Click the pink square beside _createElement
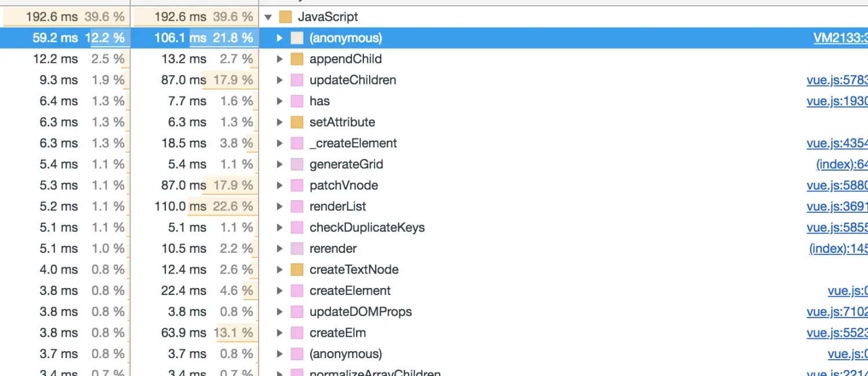Image resolution: width=868 pixels, height=376 pixels. pyautogui.click(x=297, y=143)
